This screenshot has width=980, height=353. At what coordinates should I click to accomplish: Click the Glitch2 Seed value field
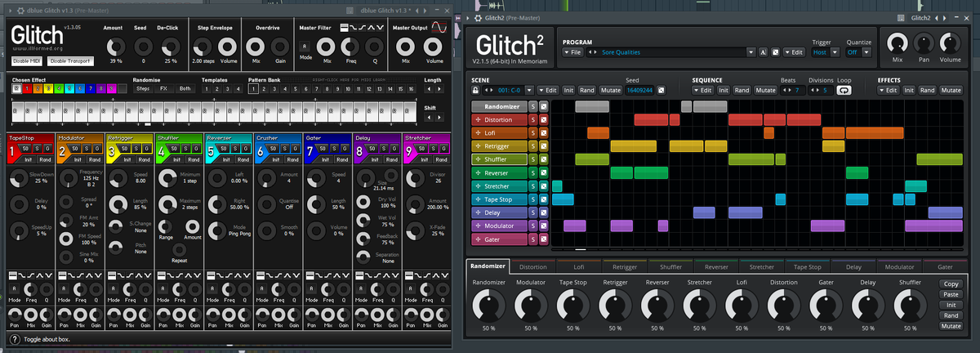coord(639,90)
